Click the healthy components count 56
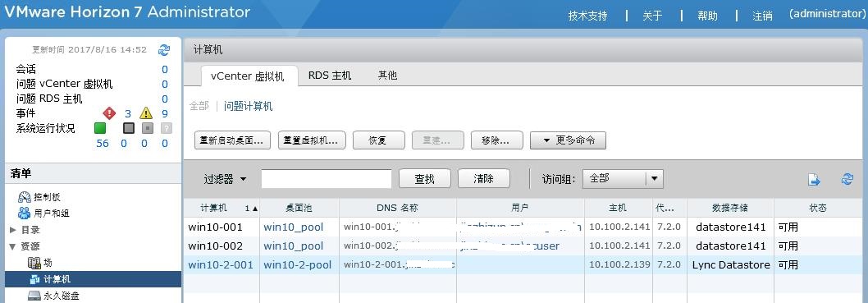 [103, 144]
